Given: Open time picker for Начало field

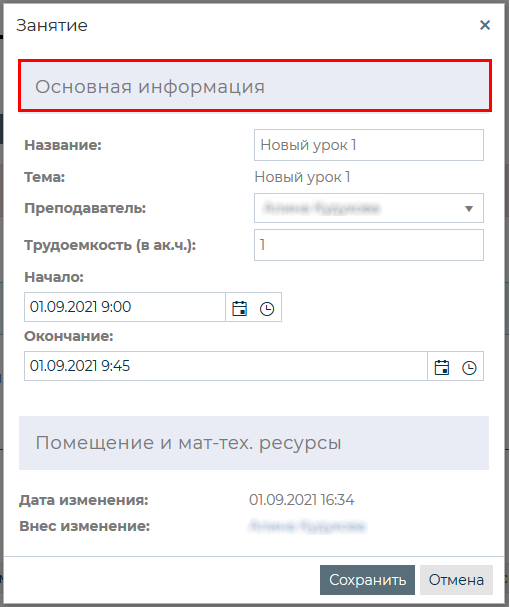Looking at the screenshot, I should tap(267, 308).
